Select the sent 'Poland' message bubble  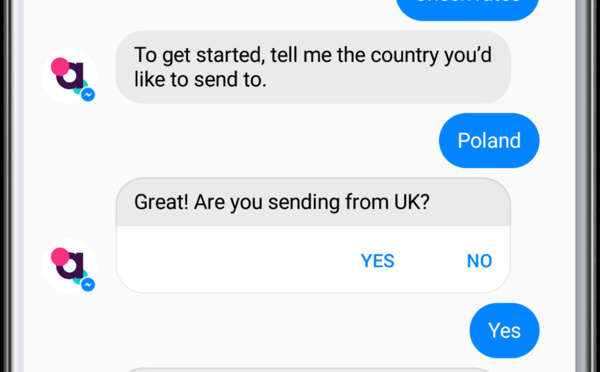tap(489, 140)
